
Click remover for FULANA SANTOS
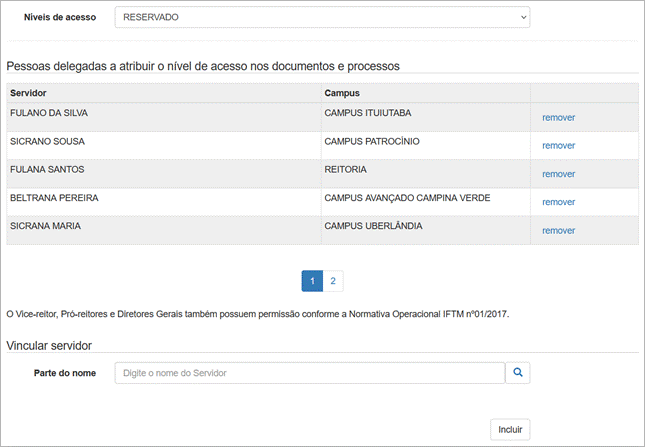[558, 174]
